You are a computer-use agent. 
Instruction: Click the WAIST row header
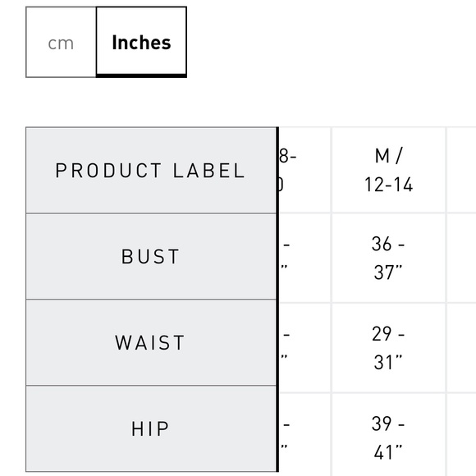click(x=151, y=342)
